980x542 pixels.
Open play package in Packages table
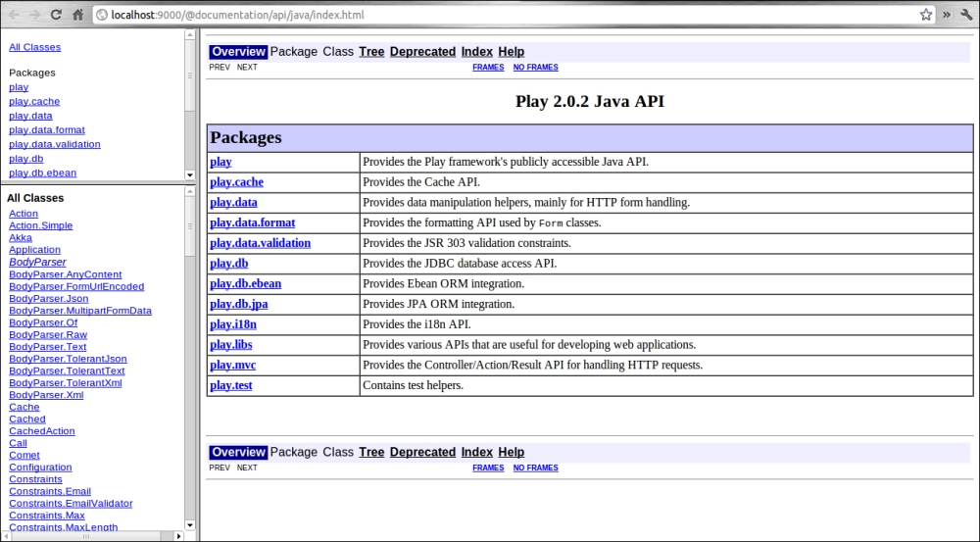click(x=220, y=162)
